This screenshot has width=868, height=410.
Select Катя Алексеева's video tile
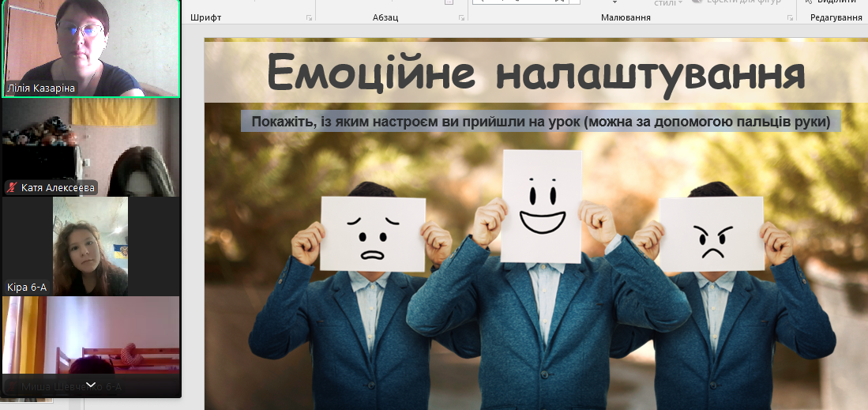coord(91,148)
